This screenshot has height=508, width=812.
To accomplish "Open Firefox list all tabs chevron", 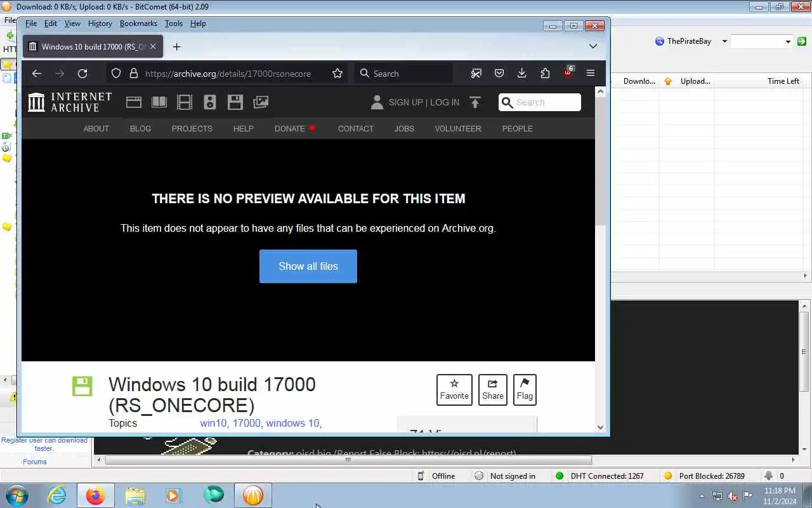I will pos(593,46).
